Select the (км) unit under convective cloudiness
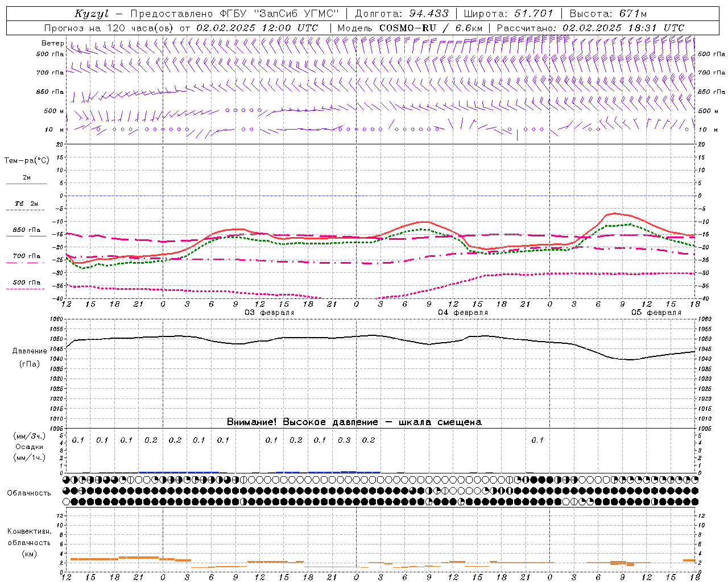 (x=29, y=554)
